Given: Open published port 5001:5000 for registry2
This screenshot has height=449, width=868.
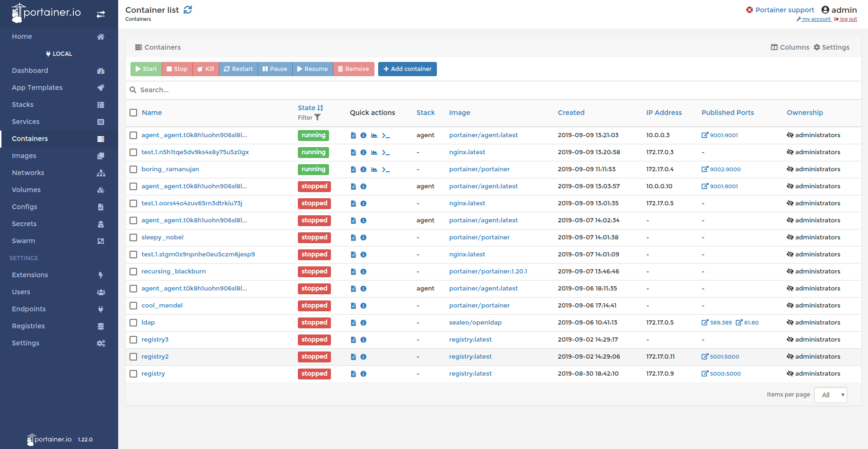Looking at the screenshot, I should pos(720,357).
